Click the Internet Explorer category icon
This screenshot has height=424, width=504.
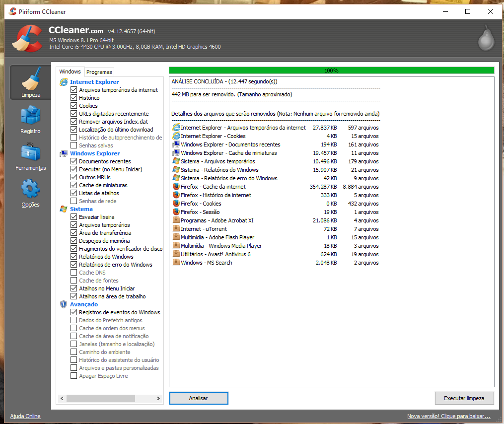click(64, 82)
